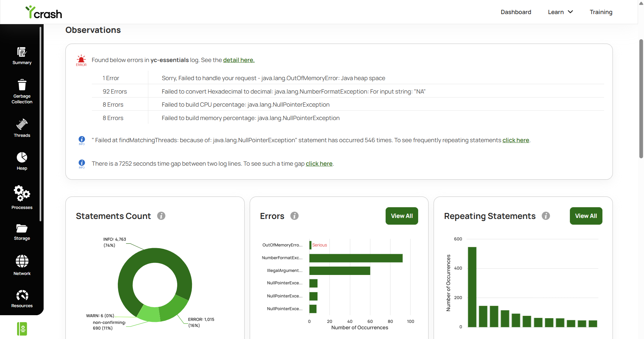Viewport: 644px width, 339px height.
Task: Go to Threads section in sidebar
Action: [22, 128]
